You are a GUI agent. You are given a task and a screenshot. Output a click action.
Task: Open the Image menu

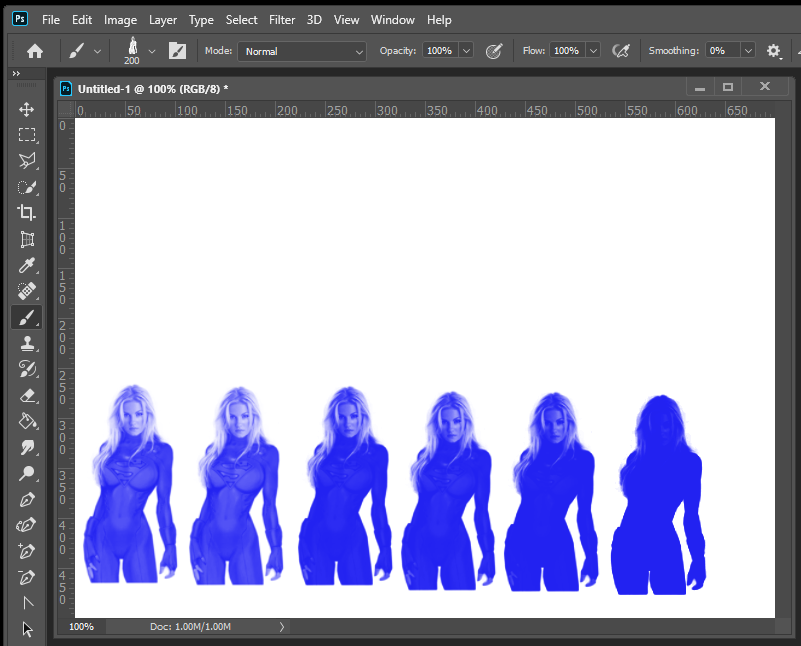tap(120, 19)
